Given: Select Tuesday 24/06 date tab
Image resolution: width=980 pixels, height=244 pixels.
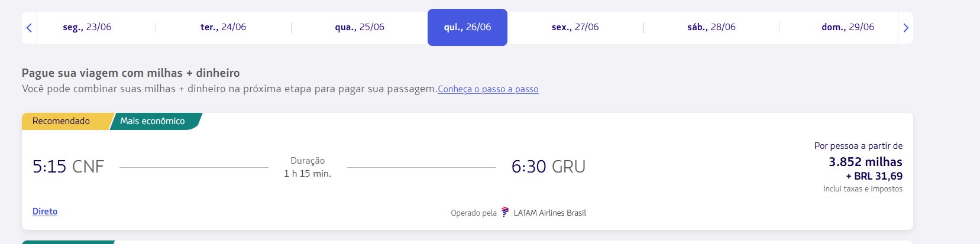Looking at the screenshot, I should click(x=223, y=27).
